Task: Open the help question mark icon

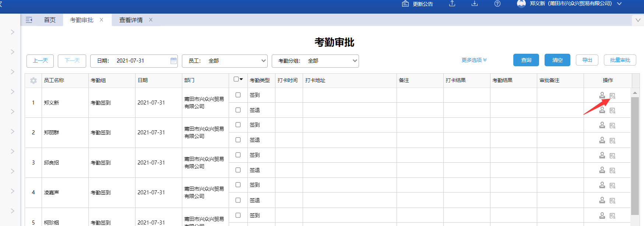Action: point(497,4)
